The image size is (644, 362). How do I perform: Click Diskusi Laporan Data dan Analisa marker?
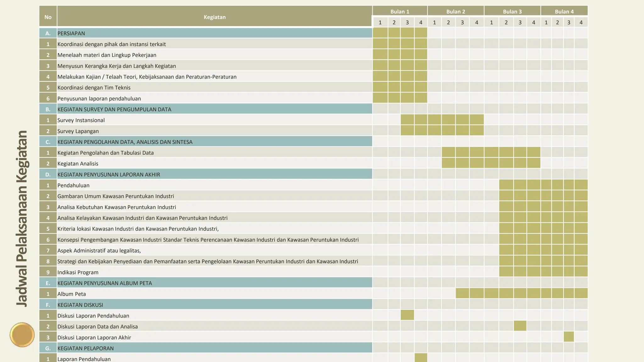(520, 326)
